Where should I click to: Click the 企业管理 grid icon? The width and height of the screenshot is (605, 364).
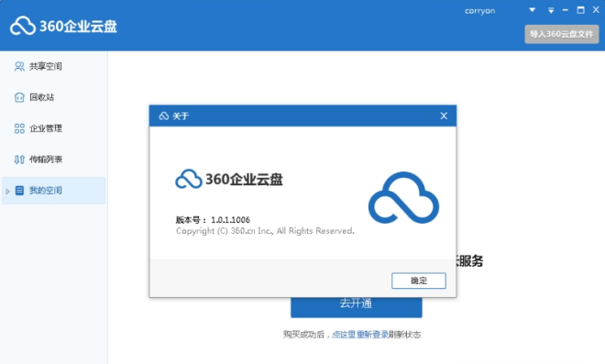coord(19,128)
